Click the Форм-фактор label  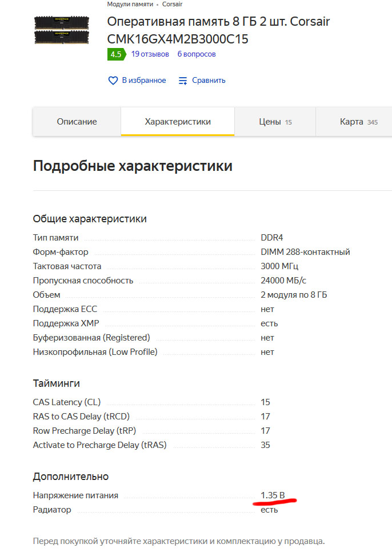click(61, 252)
